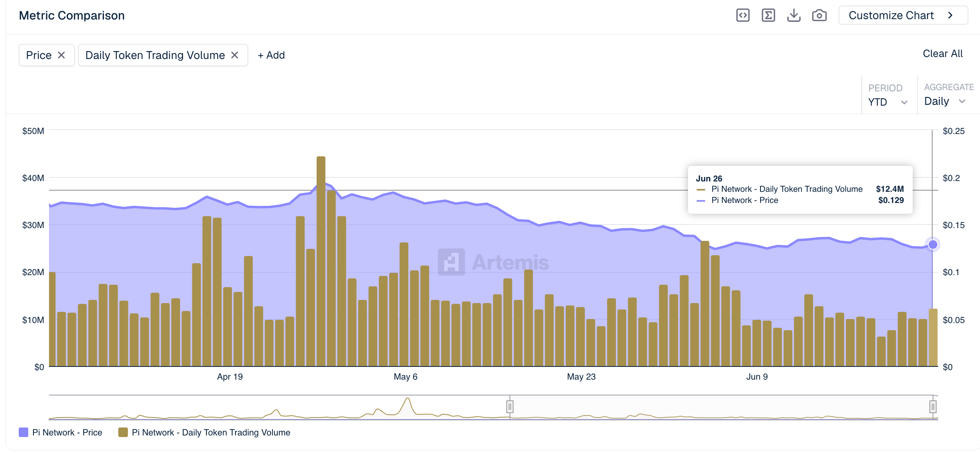Toggle Pi Network - Price legend series
Image resolution: width=980 pixels, height=453 pixels.
point(61,433)
